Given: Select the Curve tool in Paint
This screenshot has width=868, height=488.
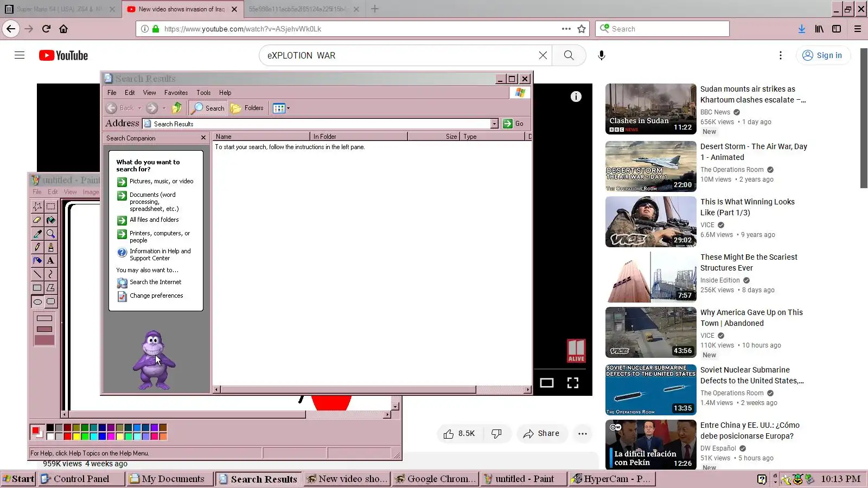Looking at the screenshot, I should tap(50, 274).
